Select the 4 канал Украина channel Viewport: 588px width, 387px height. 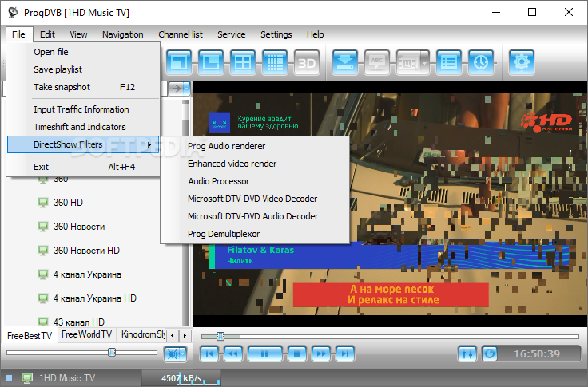(x=87, y=274)
